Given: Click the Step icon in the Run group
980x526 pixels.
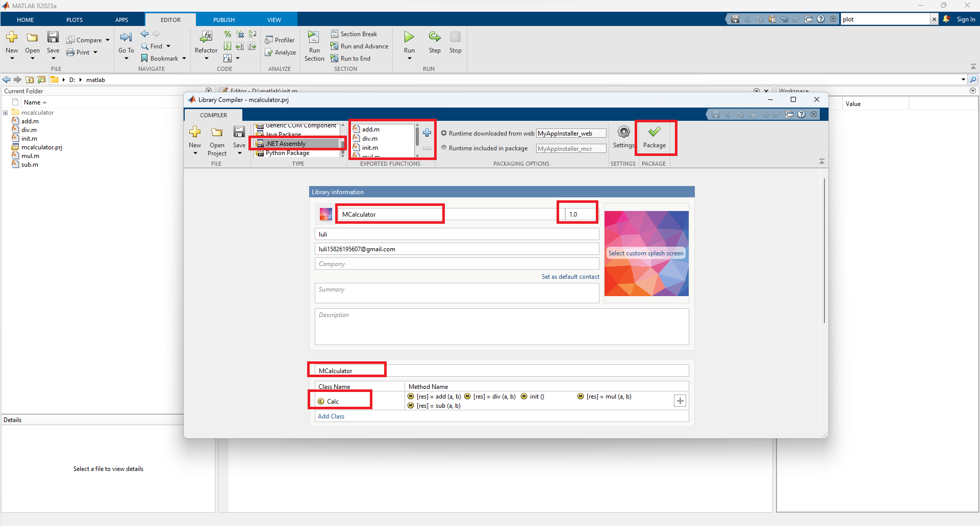Looking at the screenshot, I should click(435, 37).
